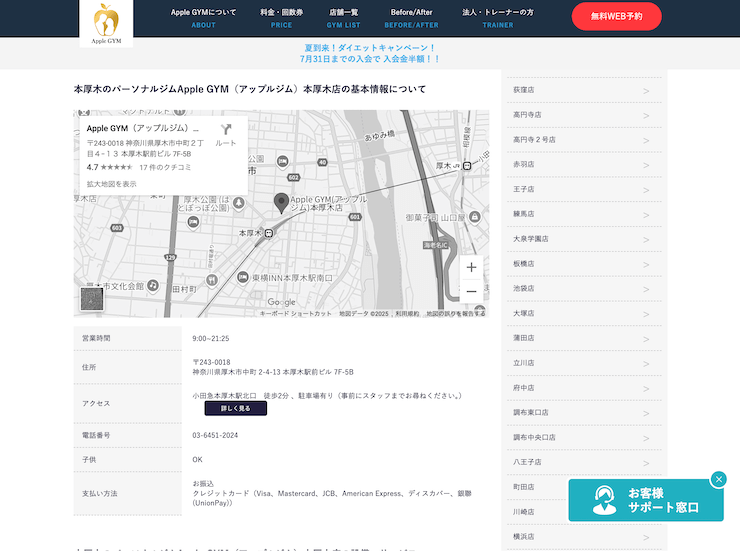Click the 本厚木 station icon on map
Image resolution: width=740 pixels, height=554 pixels.
tap(269, 233)
